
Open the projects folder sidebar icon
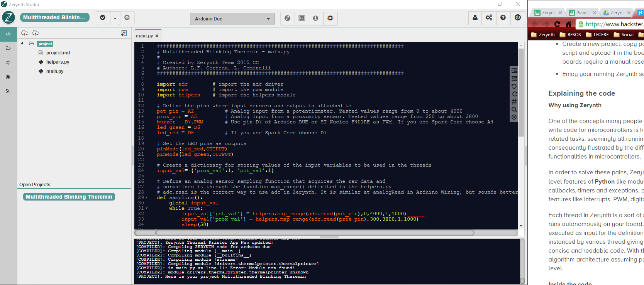[8, 48]
